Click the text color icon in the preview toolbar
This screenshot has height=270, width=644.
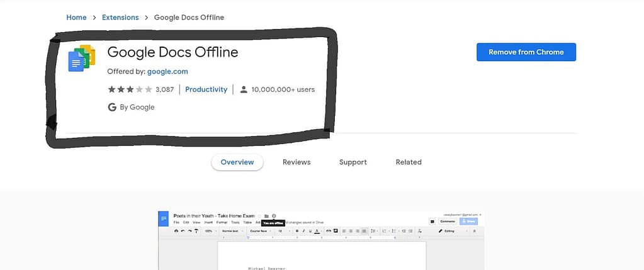[x=316, y=231]
